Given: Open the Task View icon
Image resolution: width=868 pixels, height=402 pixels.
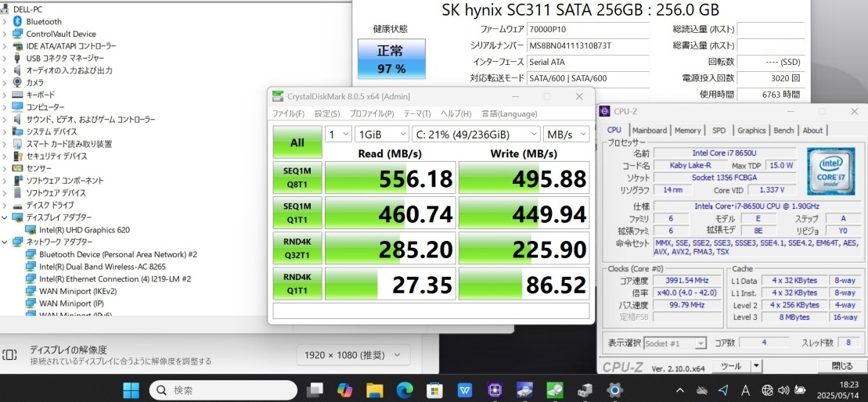Looking at the screenshot, I should point(315,389).
